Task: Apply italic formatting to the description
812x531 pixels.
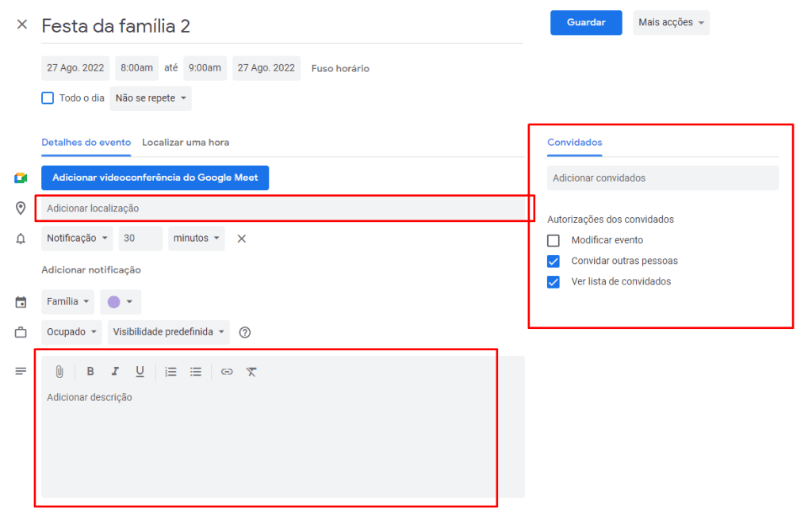Action: 115,371
